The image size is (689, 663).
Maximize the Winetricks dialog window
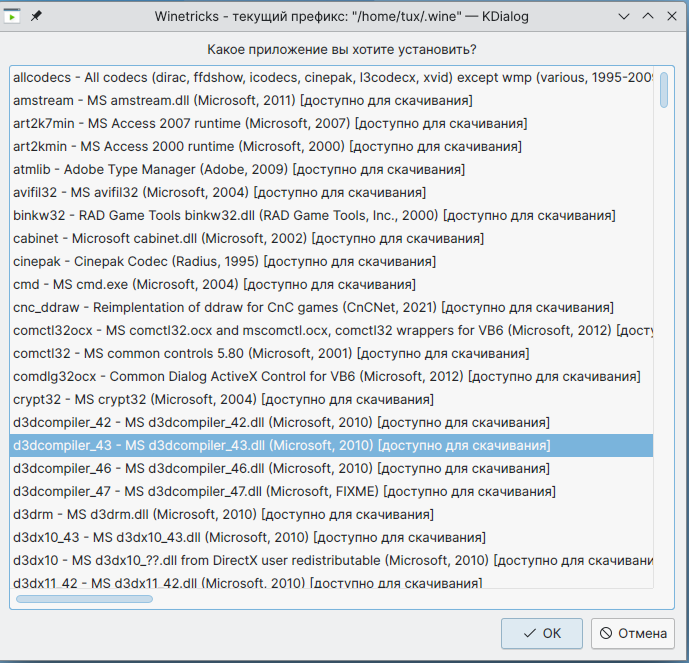tap(647, 16)
